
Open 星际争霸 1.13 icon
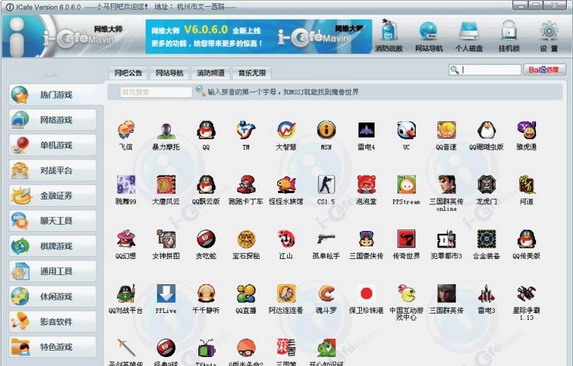pyautogui.click(x=526, y=293)
